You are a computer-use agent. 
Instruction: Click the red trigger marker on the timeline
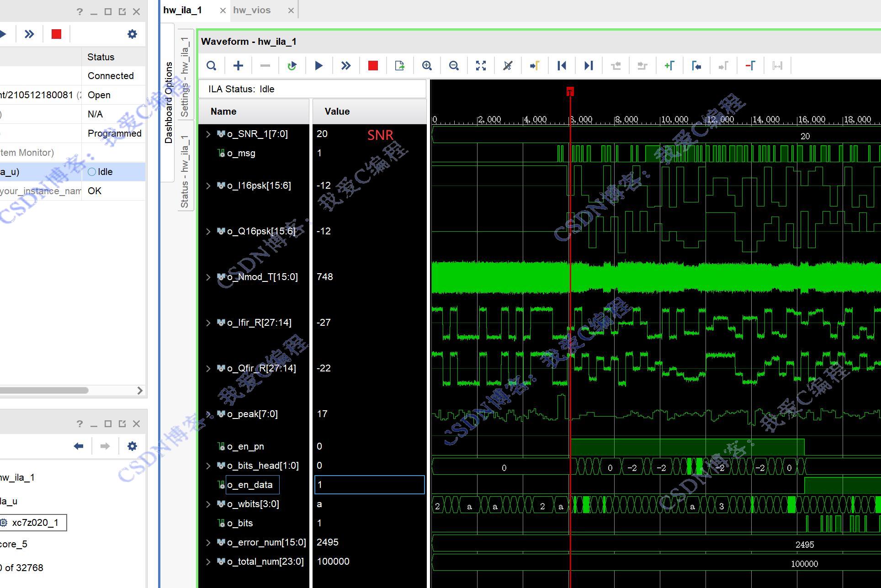pos(570,92)
